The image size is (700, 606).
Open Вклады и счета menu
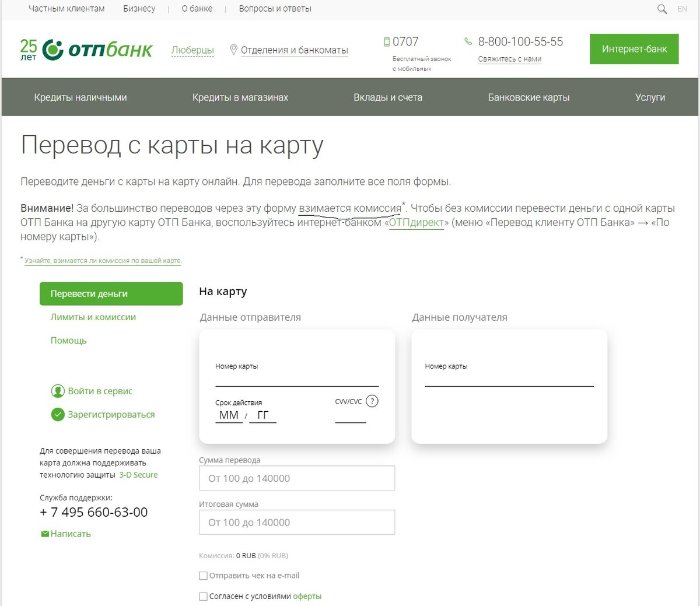tap(388, 97)
